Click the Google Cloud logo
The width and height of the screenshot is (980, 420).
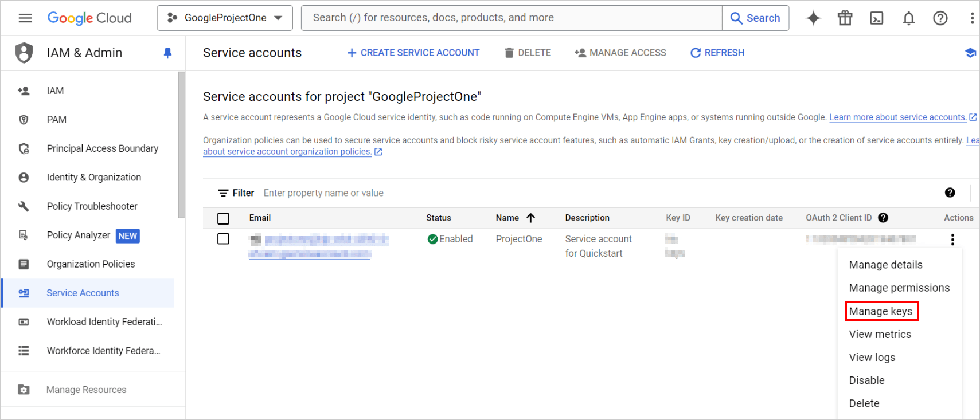pyautogui.click(x=89, y=18)
